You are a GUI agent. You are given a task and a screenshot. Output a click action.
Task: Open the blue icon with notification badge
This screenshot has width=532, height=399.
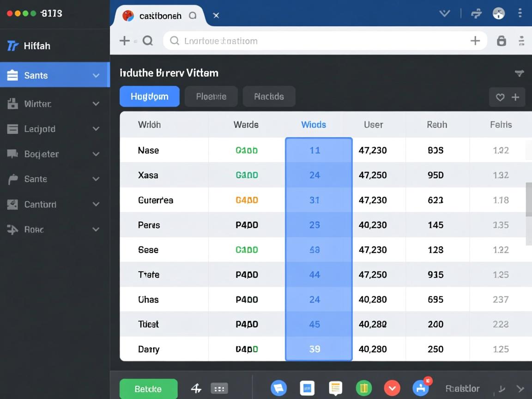point(421,388)
